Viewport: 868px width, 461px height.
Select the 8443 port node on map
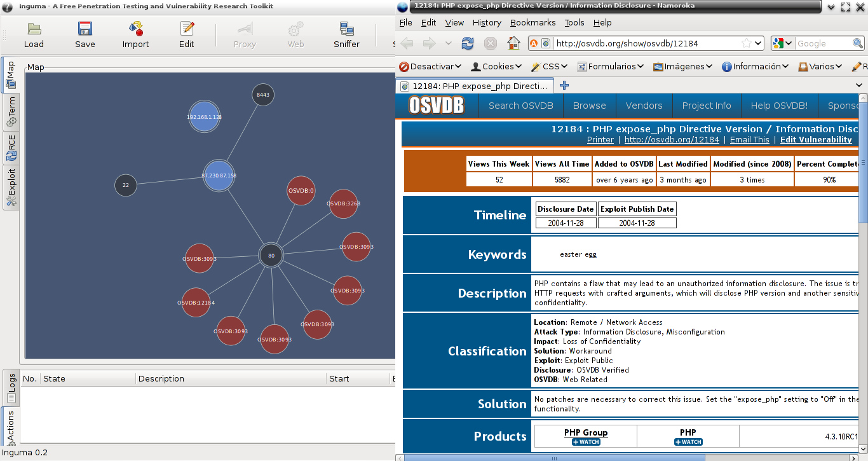[x=263, y=95]
